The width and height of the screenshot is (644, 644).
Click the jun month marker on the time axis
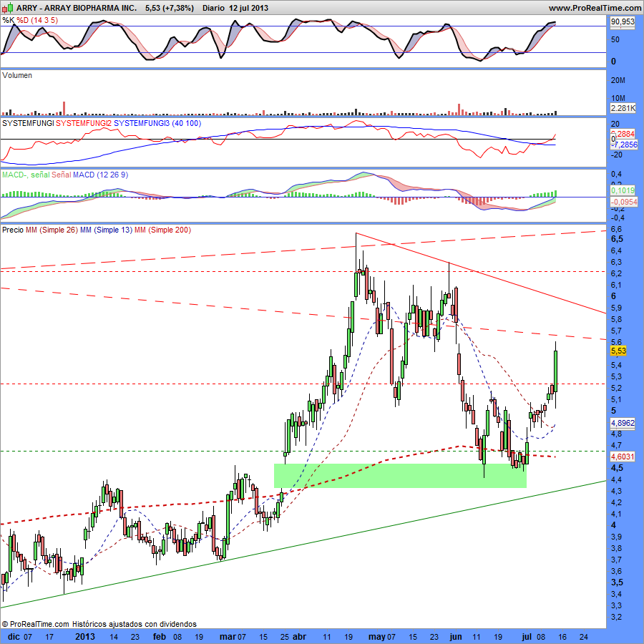tap(456, 637)
